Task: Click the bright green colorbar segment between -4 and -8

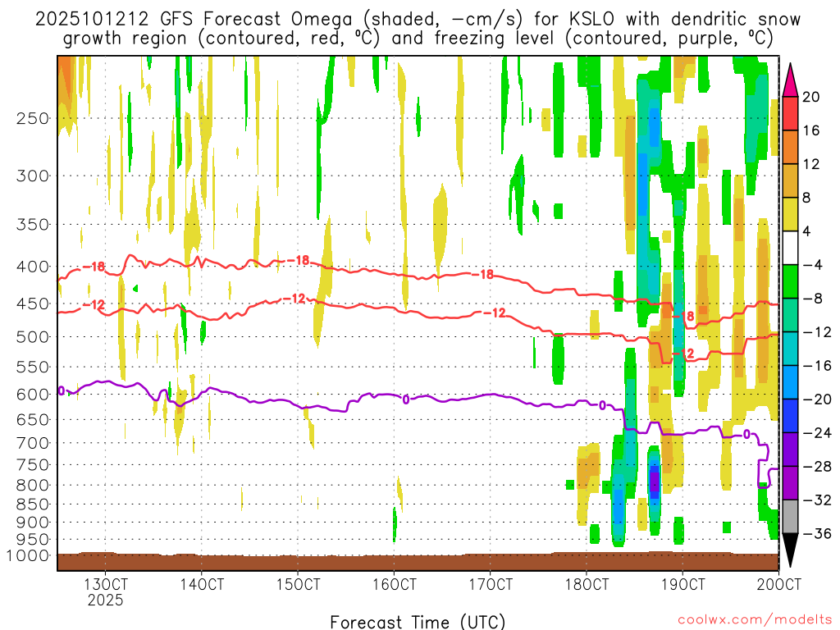Action: coord(790,281)
